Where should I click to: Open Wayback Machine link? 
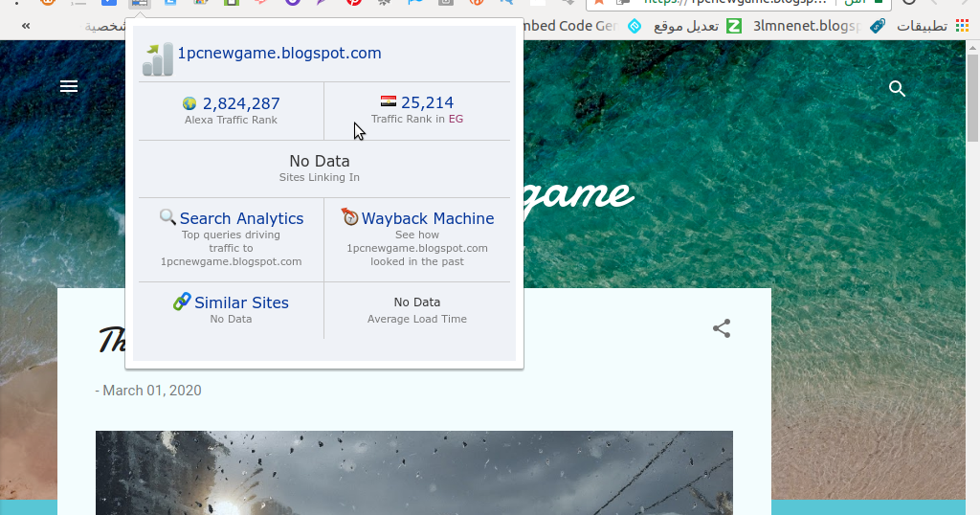(x=428, y=218)
